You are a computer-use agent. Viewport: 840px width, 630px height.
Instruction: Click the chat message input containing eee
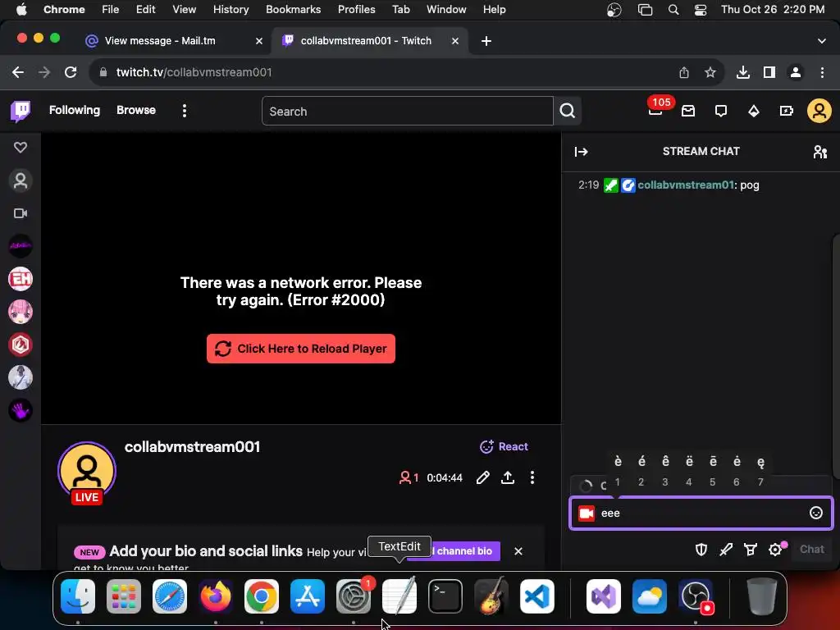[x=701, y=514]
